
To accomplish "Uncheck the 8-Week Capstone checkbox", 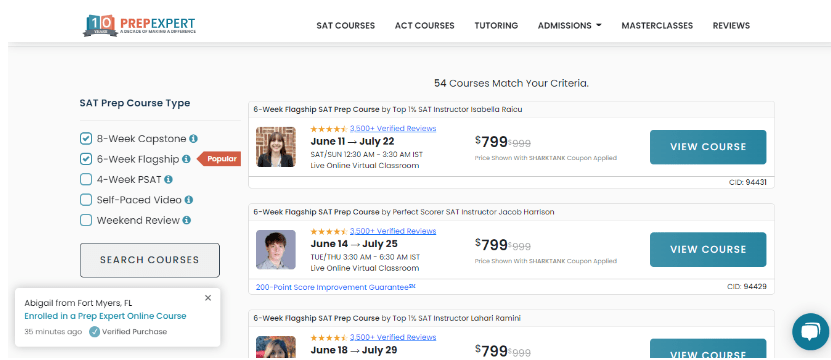I will coord(86,139).
